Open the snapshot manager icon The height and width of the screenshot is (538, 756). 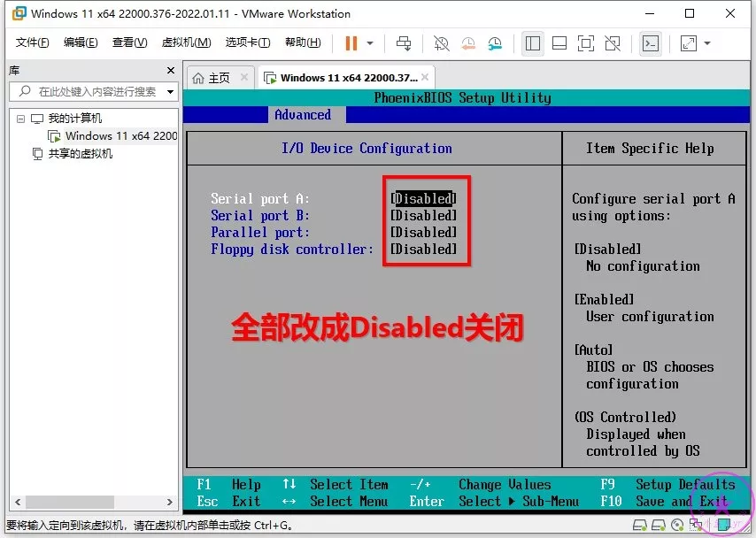(495, 43)
